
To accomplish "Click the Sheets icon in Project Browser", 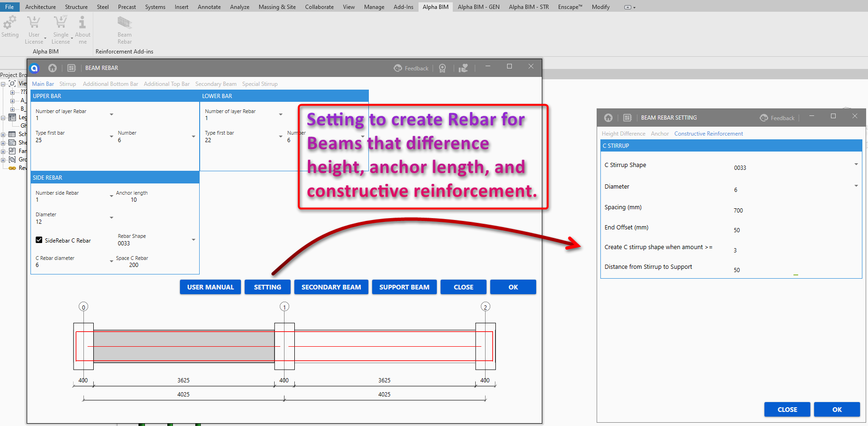I will 13,143.
